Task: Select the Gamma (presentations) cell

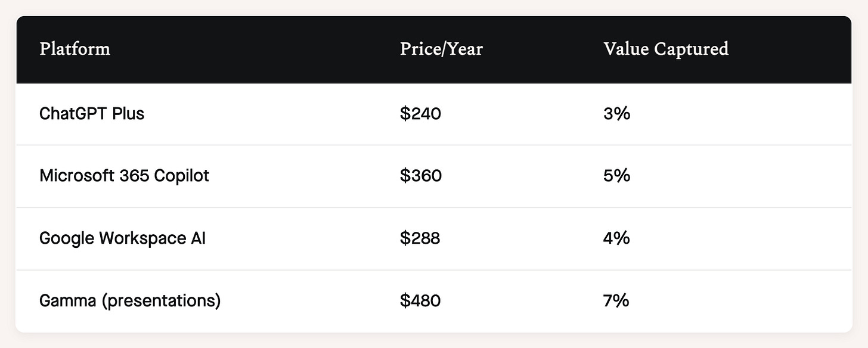Action: tap(130, 301)
